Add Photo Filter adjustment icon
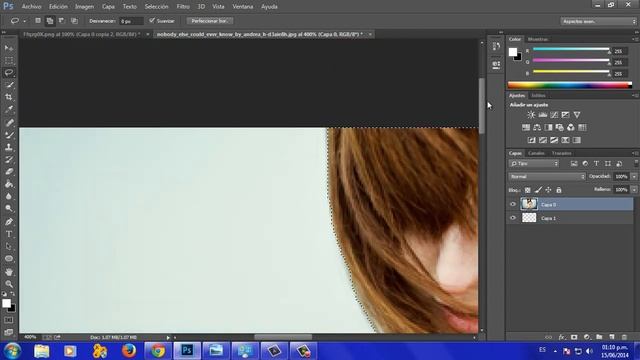 (x=560, y=127)
